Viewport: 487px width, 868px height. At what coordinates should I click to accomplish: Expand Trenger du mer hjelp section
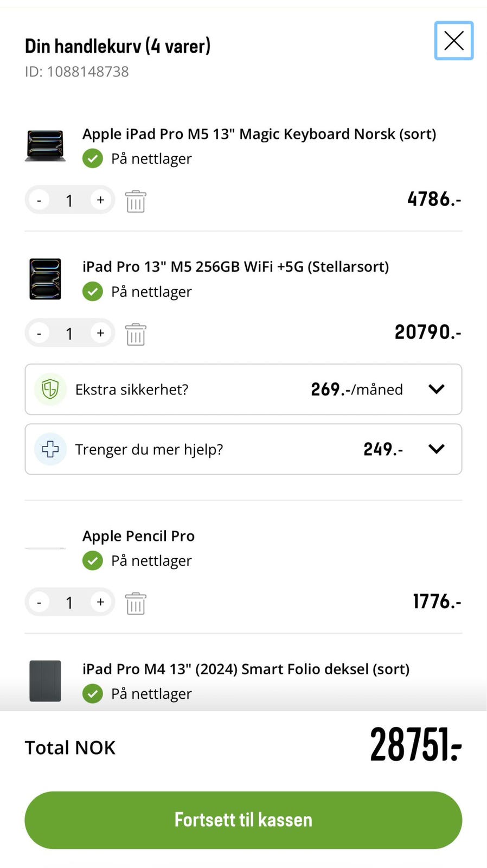coord(436,449)
